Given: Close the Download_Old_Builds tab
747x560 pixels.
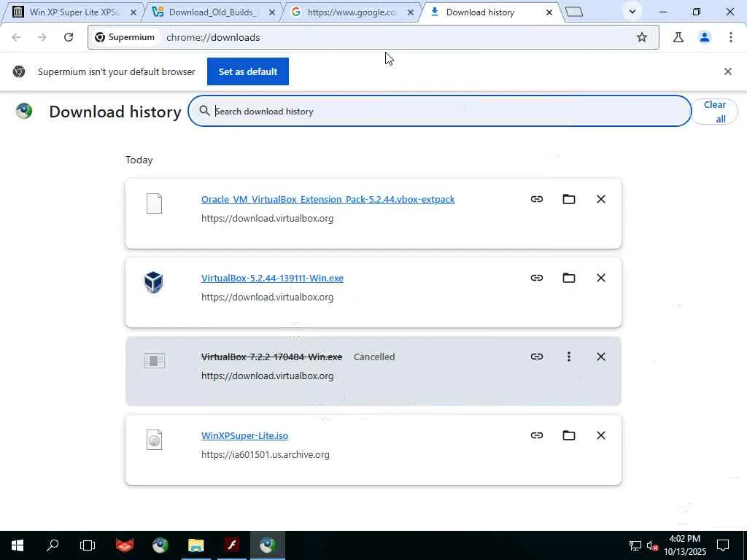Looking at the screenshot, I should [x=272, y=12].
